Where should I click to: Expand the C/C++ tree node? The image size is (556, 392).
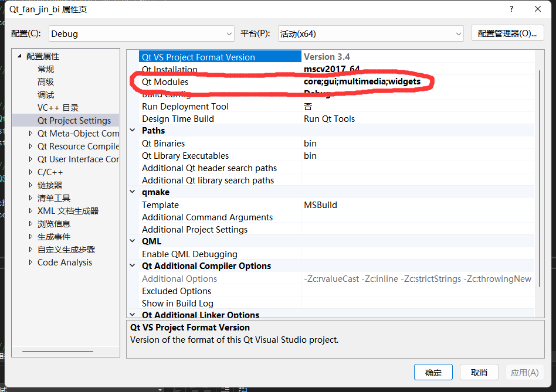30,172
